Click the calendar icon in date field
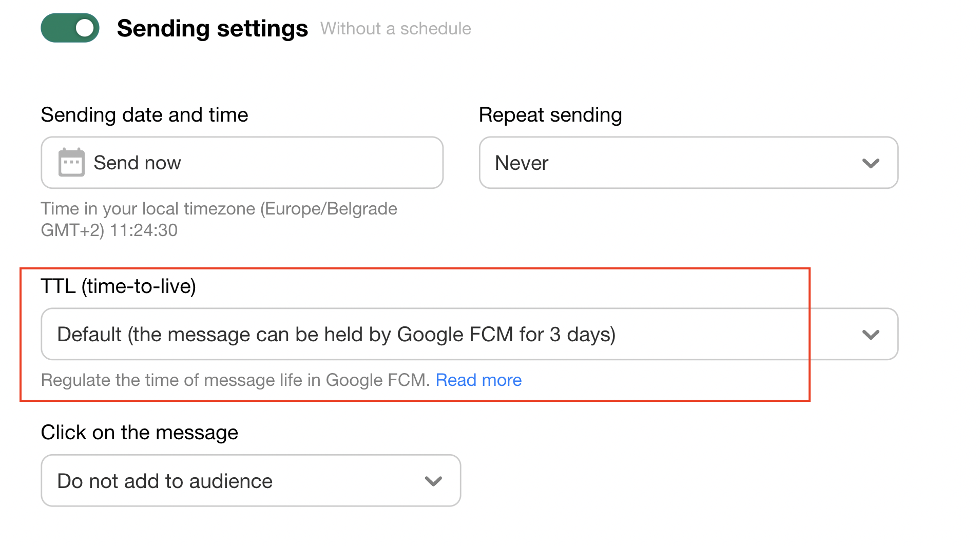The image size is (980, 546). [71, 162]
